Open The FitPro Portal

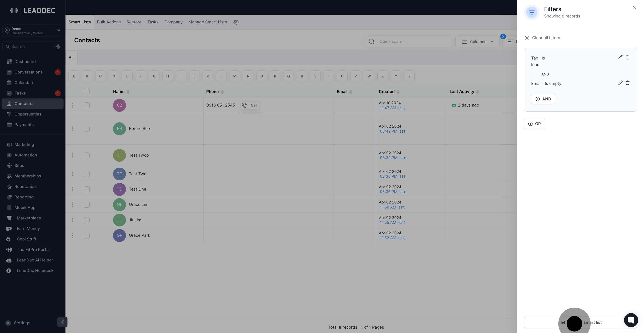pyautogui.click(x=32, y=250)
